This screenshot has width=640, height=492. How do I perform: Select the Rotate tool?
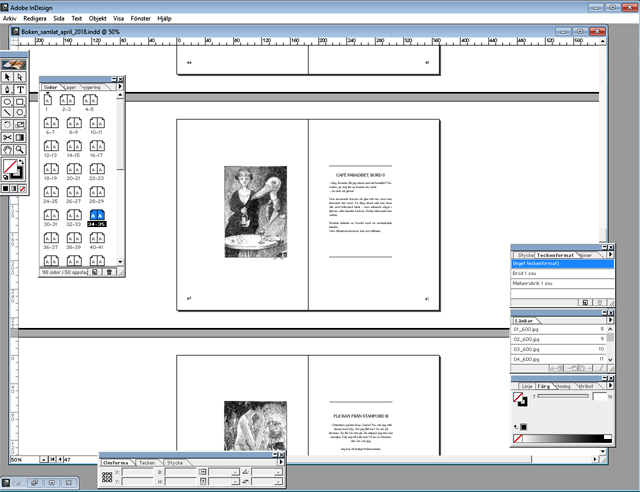(7, 125)
